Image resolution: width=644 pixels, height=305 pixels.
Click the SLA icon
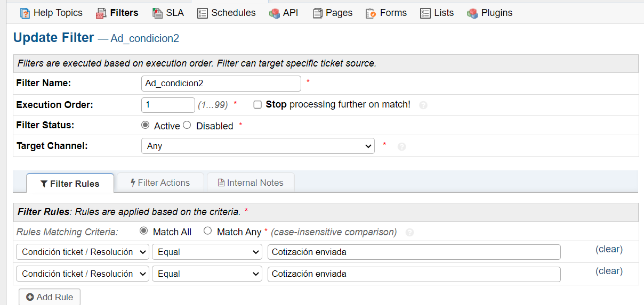[x=157, y=13]
